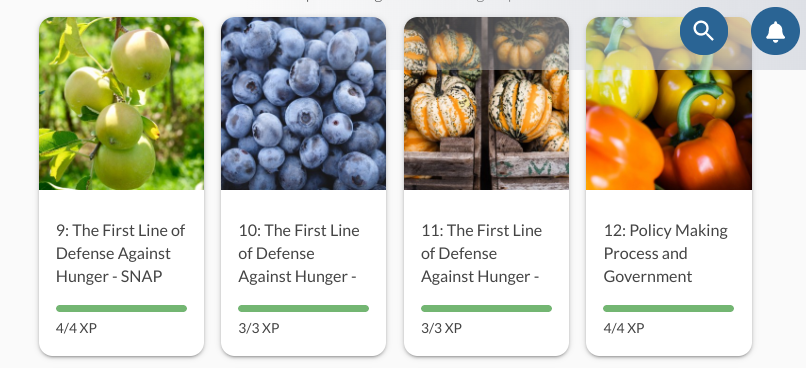Open the green apples course thumbnail
Screen dimensions: 806x368
click(121, 103)
